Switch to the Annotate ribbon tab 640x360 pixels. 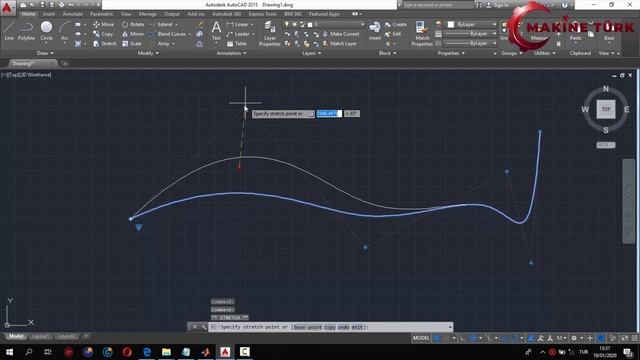(72, 14)
